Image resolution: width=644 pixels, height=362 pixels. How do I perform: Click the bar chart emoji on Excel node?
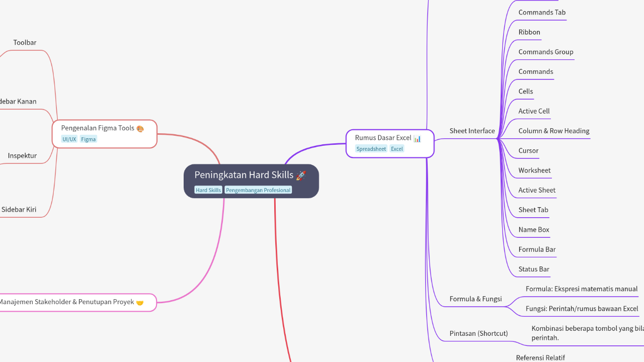(x=417, y=138)
